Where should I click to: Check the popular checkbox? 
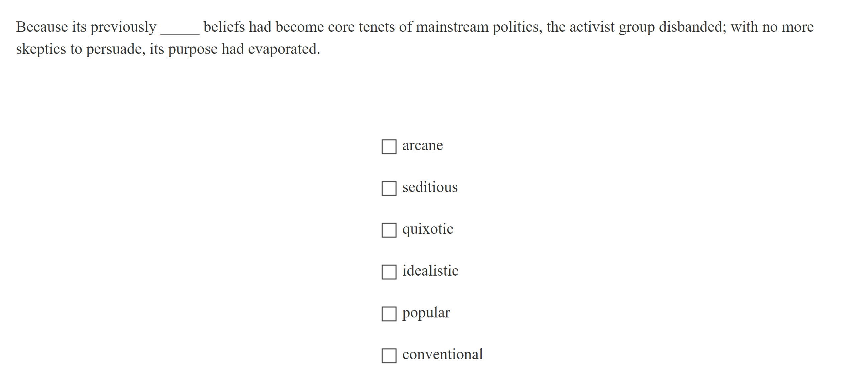(389, 314)
